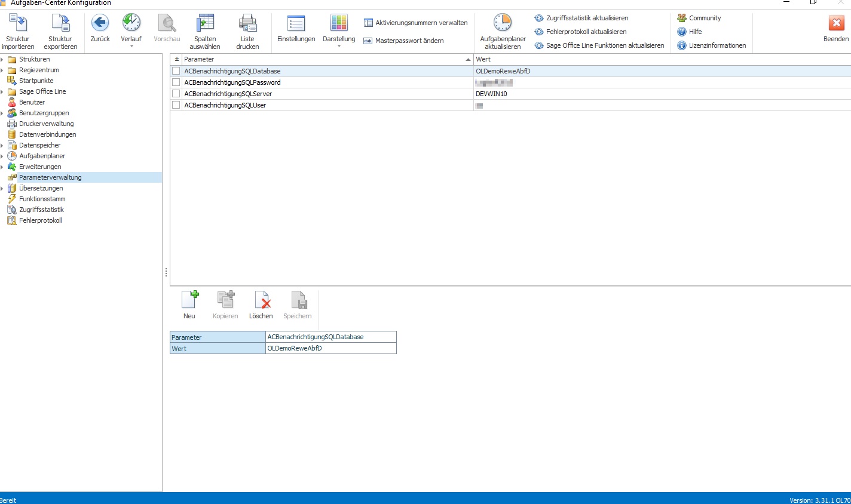Expand the Strukturen tree node
This screenshot has height=504, width=851.
point(2,59)
